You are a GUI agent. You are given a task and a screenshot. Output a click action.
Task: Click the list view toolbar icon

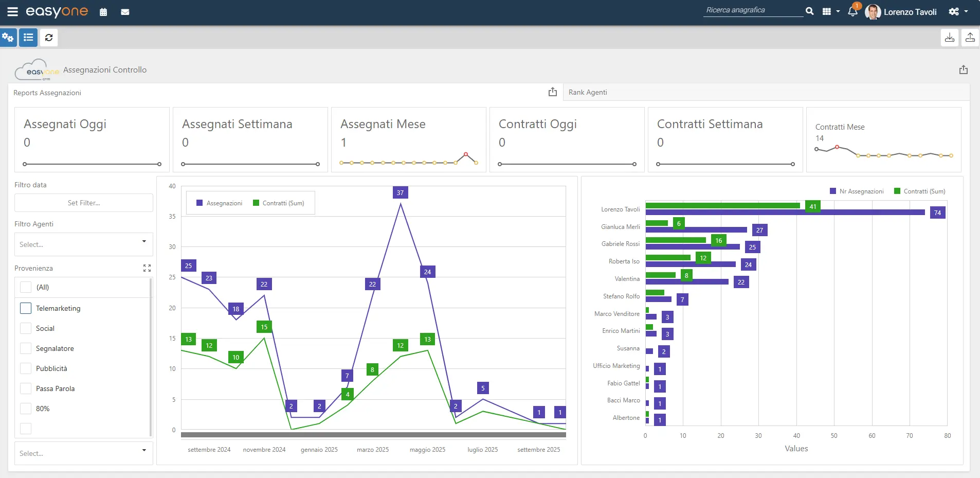point(28,38)
